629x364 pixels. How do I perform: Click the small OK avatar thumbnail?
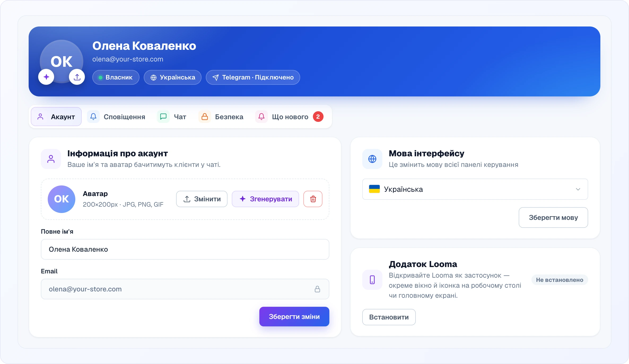point(62,199)
